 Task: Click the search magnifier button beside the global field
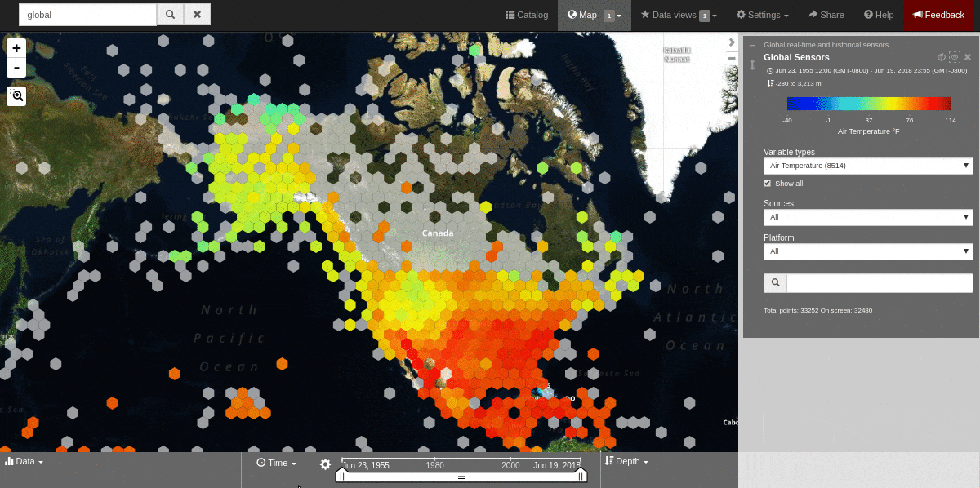click(x=170, y=15)
